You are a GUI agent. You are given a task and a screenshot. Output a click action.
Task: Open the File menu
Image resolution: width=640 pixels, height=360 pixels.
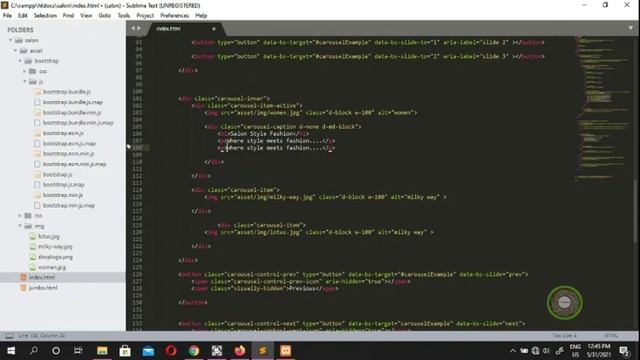(7, 16)
